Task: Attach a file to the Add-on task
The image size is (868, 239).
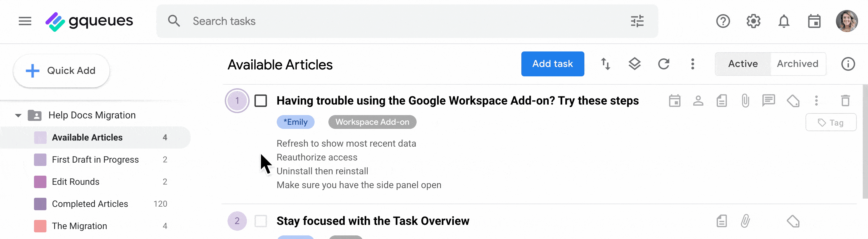Action: (745, 100)
